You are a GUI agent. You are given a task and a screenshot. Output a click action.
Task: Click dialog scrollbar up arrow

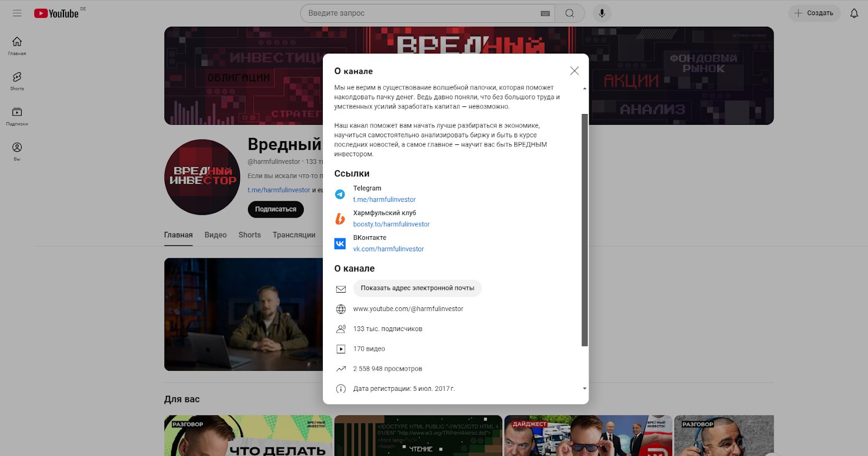tap(584, 88)
